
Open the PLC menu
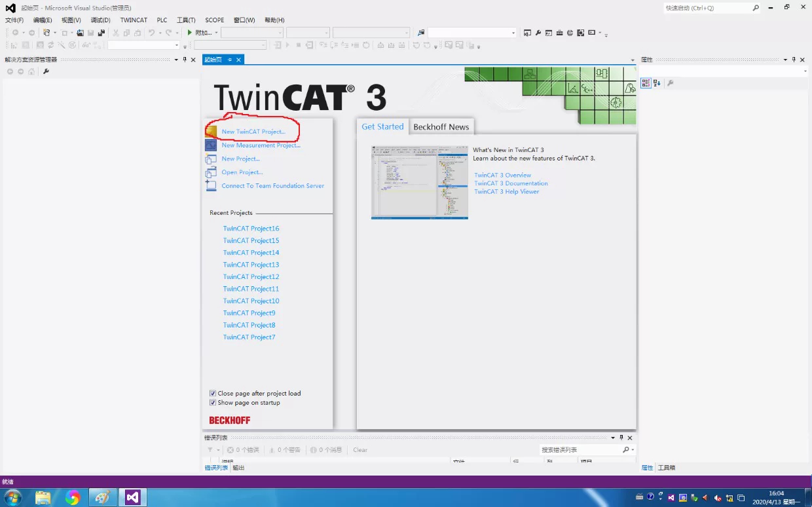[x=162, y=20]
